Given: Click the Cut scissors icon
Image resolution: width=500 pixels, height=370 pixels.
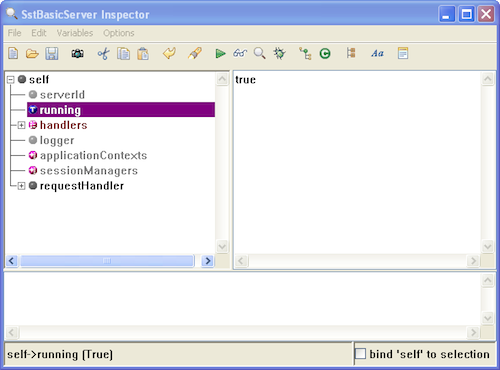Looking at the screenshot, I should (104, 53).
